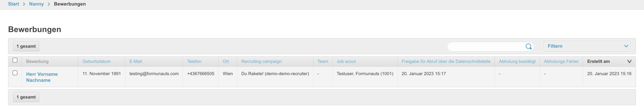Sort by Abholung bestätigt column
This screenshot has width=644, height=111.
(x=517, y=61)
